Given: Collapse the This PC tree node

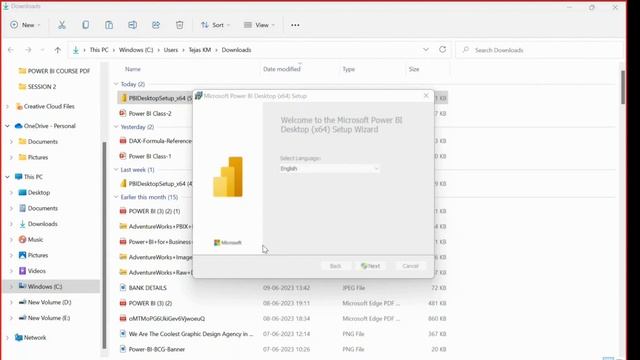Looking at the screenshot, I should (7, 177).
